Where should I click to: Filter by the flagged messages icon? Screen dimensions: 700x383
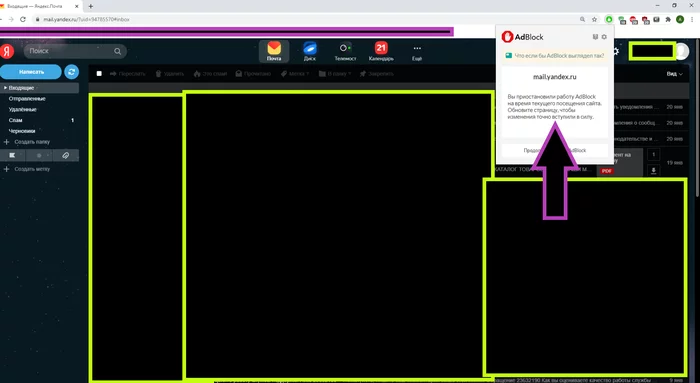12,155
